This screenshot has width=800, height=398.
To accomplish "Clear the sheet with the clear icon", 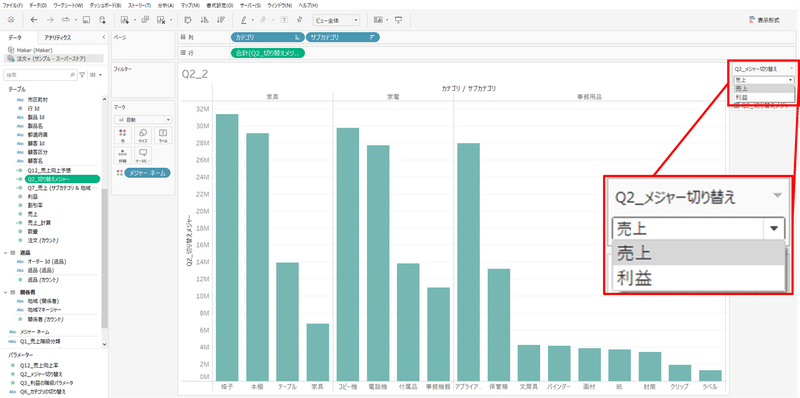I will point(161,20).
